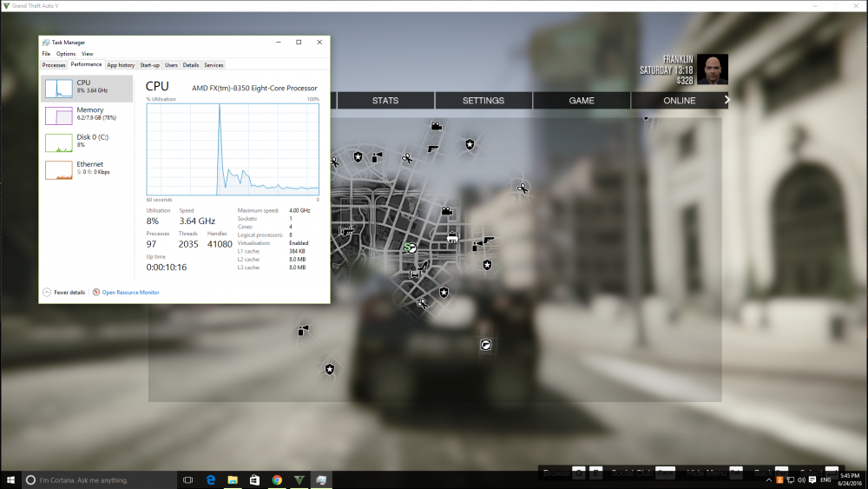Open the File menu in Task Manager

pyautogui.click(x=46, y=54)
